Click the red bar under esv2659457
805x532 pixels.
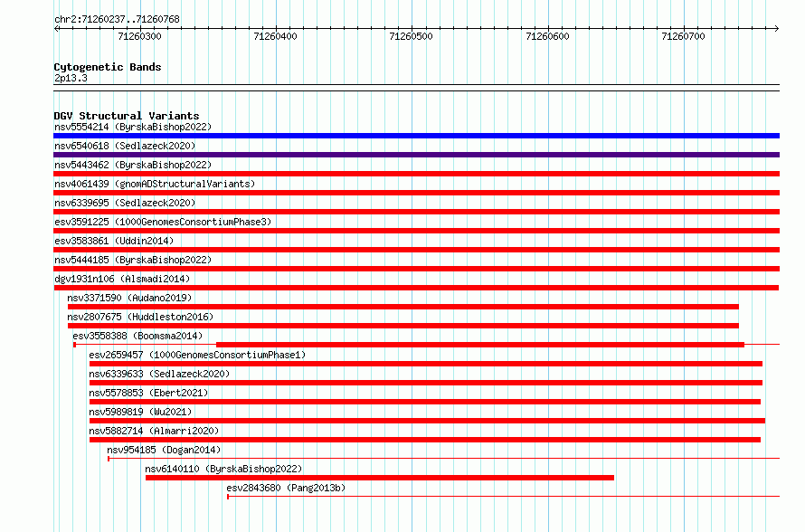[426, 364]
